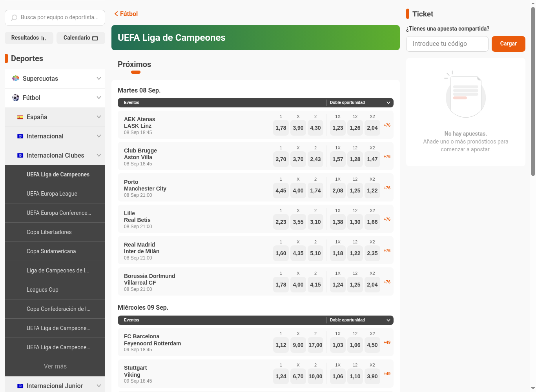This screenshot has height=392, width=536.
Task: Click the Ver más link
Action: click(55, 366)
